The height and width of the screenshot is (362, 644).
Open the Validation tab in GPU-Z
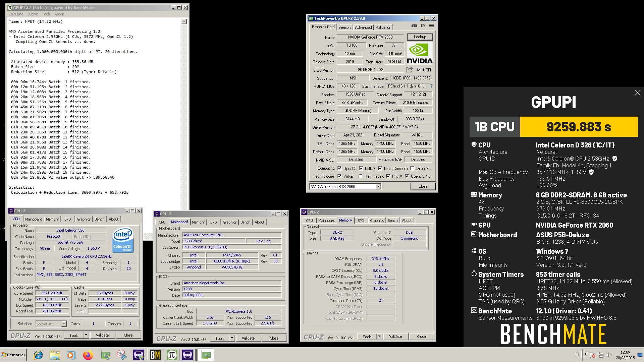(x=383, y=27)
